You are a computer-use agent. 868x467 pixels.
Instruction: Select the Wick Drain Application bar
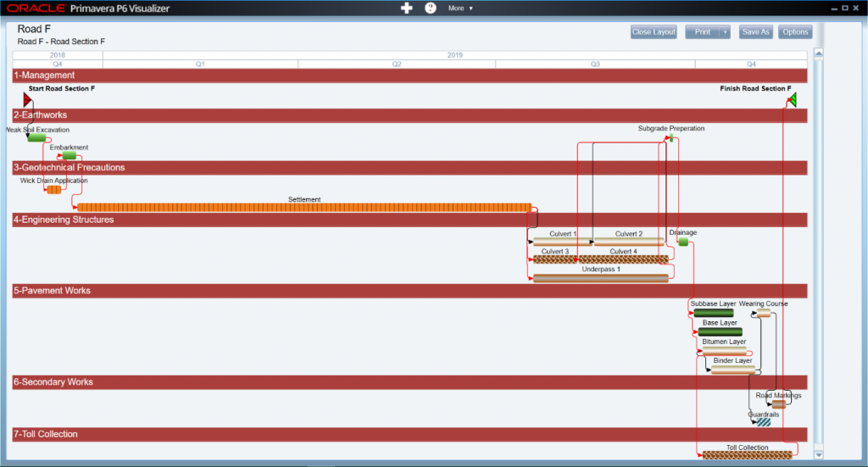coord(53,190)
